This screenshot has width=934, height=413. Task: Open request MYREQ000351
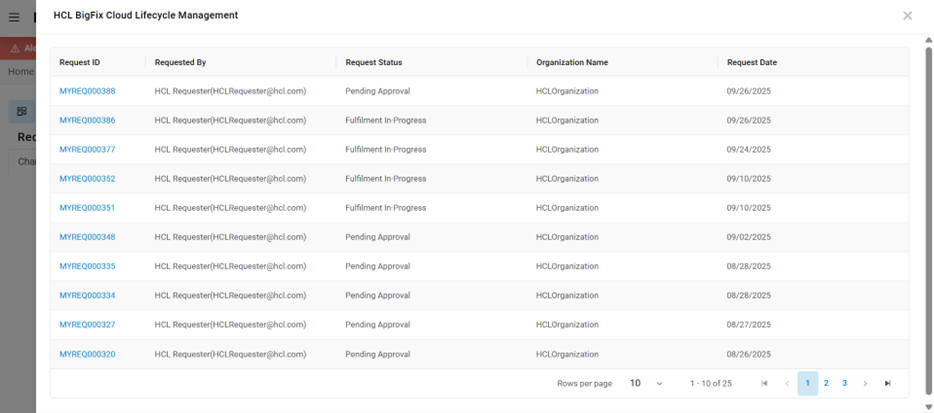pos(87,208)
